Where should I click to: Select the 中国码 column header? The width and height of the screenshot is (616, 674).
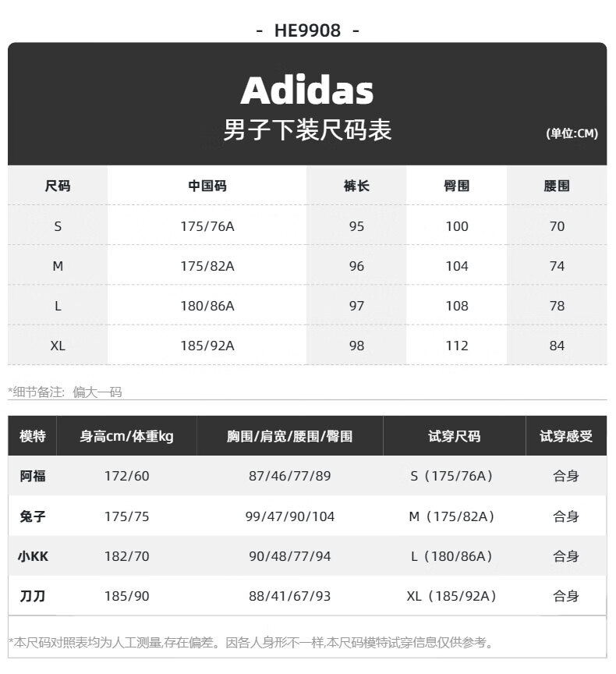click(x=207, y=186)
